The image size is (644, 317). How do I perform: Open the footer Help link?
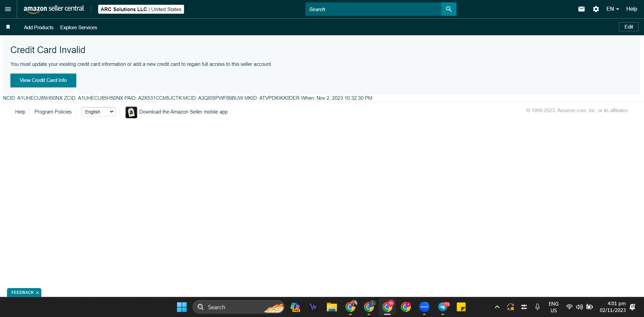point(20,112)
